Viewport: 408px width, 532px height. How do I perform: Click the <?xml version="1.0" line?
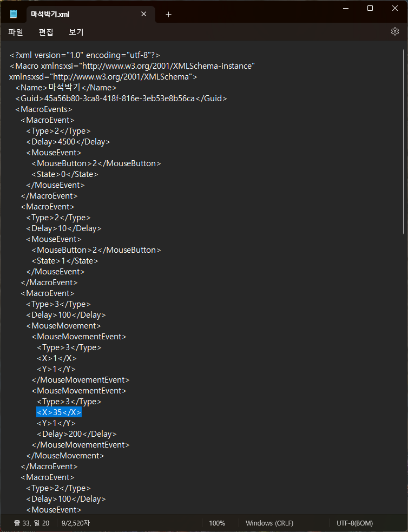click(x=85, y=55)
